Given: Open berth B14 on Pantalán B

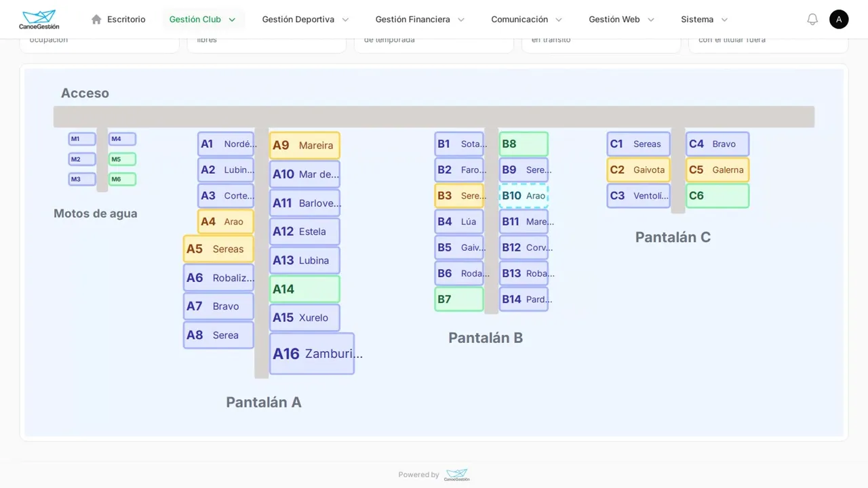Looking at the screenshot, I should click(x=524, y=299).
